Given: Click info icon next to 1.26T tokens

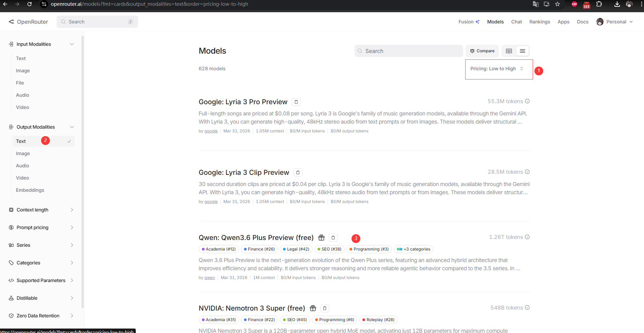Looking at the screenshot, I should [527, 237].
